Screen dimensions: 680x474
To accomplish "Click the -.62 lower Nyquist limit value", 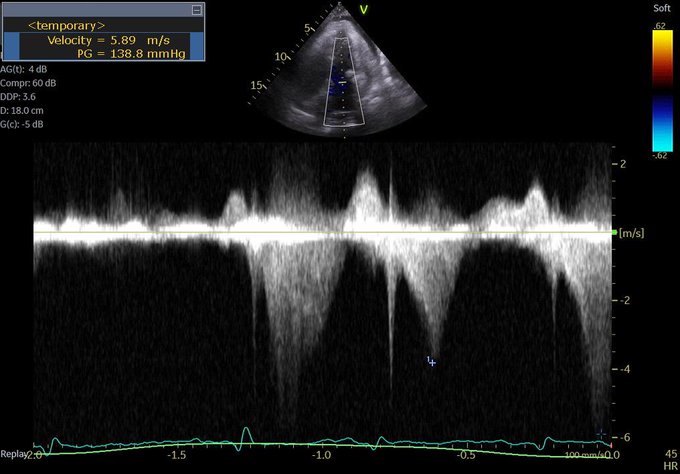I will click(660, 156).
